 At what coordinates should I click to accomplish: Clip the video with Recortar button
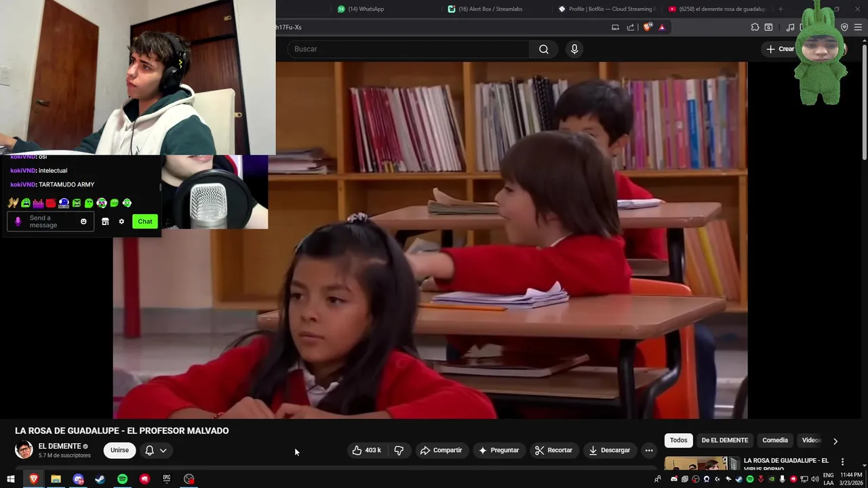(x=553, y=450)
